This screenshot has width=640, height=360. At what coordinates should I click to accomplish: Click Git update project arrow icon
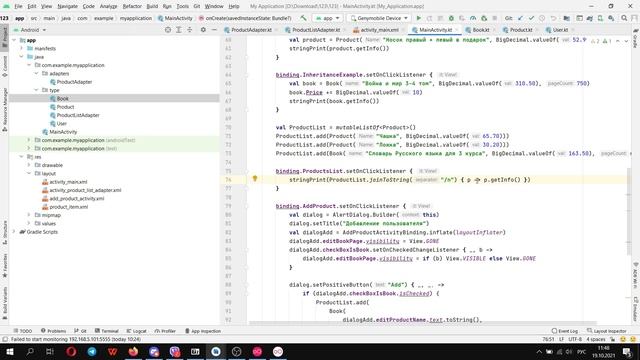click(520, 18)
